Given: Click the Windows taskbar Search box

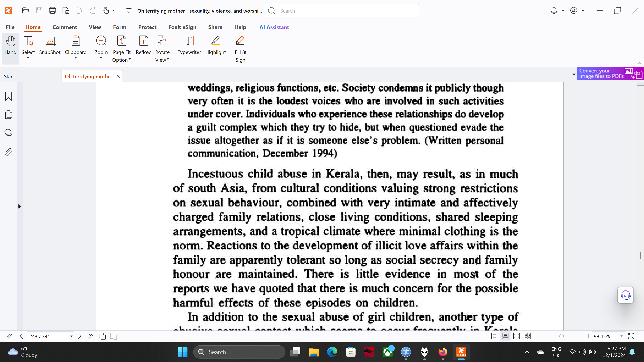Looking at the screenshot, I should pyautogui.click(x=239, y=352).
